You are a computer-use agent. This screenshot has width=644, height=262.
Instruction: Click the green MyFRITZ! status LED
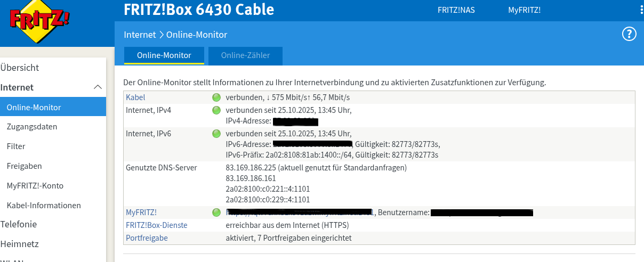pos(216,212)
